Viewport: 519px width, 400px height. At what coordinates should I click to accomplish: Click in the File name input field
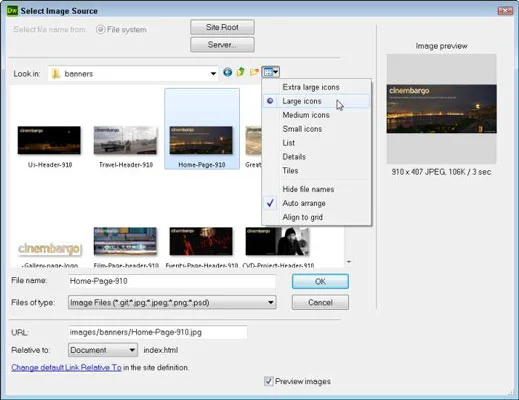click(172, 281)
